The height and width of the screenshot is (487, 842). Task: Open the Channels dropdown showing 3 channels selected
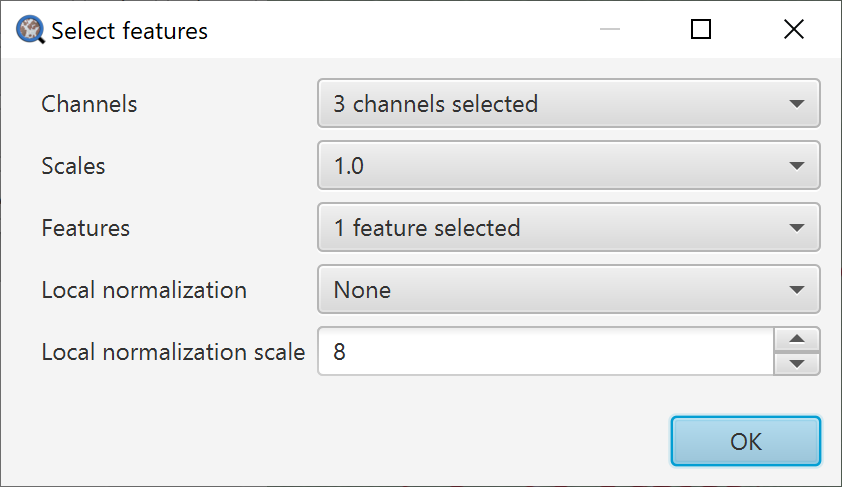569,103
